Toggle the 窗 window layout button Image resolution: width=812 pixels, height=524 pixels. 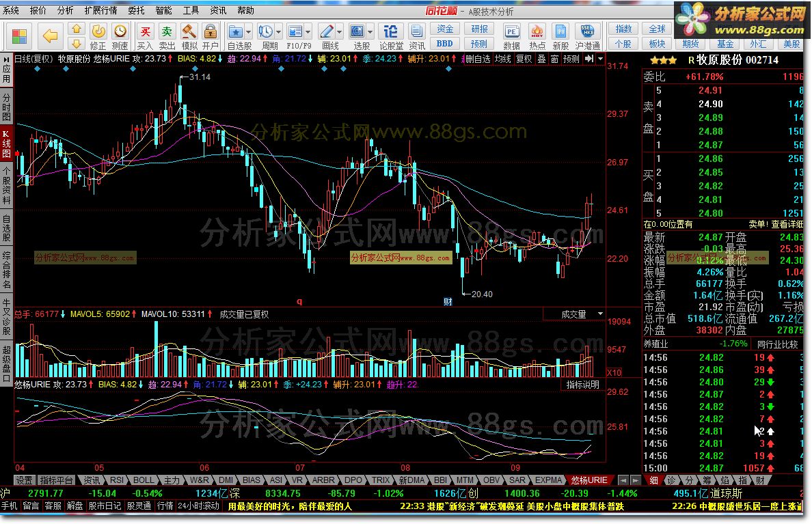tap(554, 59)
